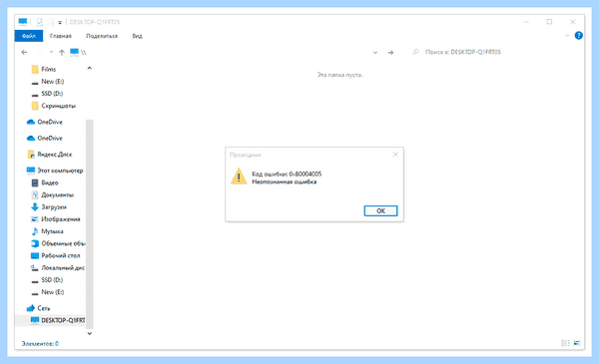Image resolution: width=599 pixels, height=364 pixels.
Task: Select Локальный диск under Этот компьютер
Action: pos(63,268)
